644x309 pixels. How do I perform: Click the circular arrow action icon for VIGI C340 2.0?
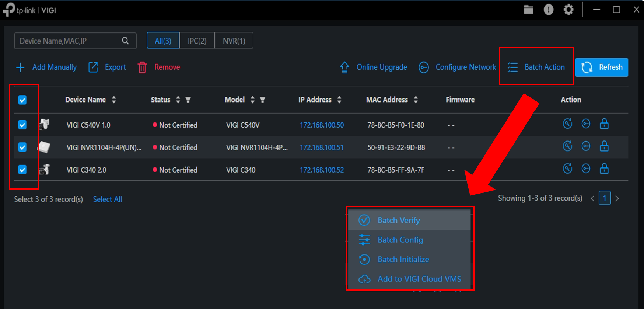click(567, 169)
